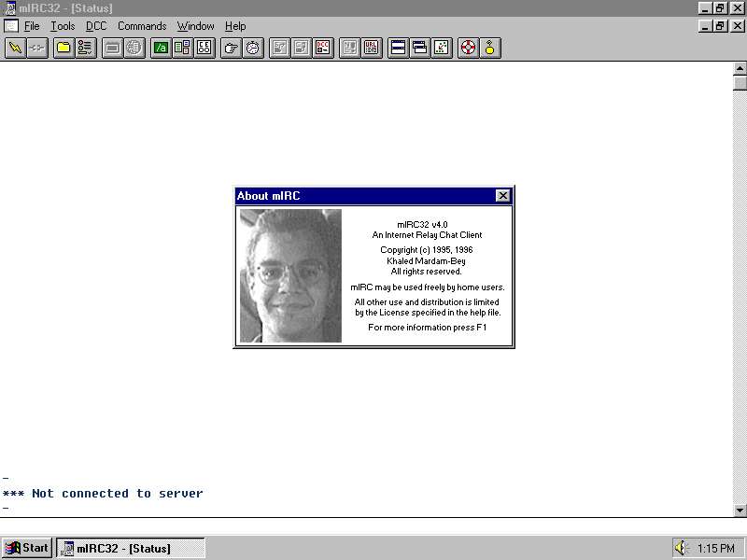
Task: Click the 'All rights reserved.' line
Action: click(x=427, y=272)
